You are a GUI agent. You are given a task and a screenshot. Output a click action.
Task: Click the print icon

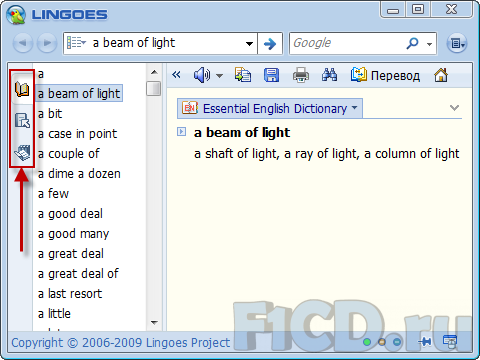pos(301,75)
